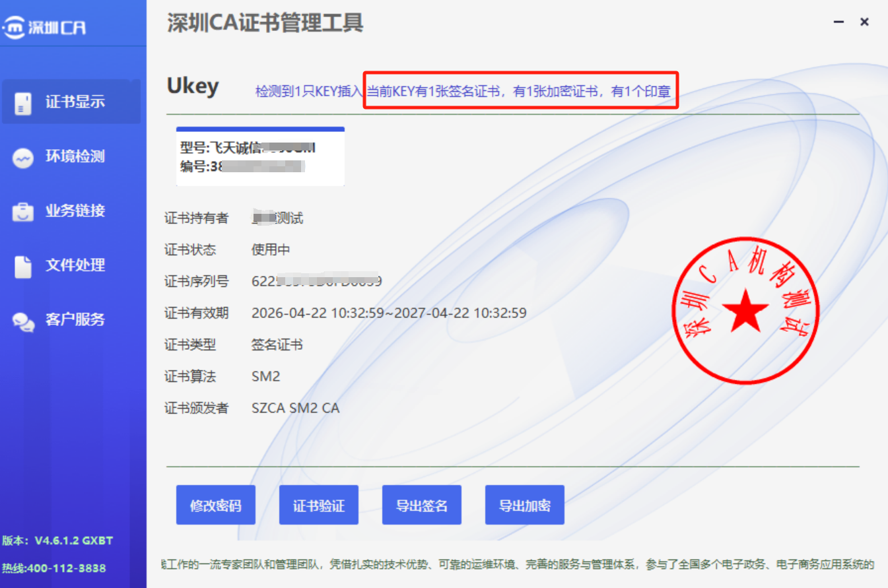Click the 导出加密 button
The image size is (888, 588).
click(525, 506)
